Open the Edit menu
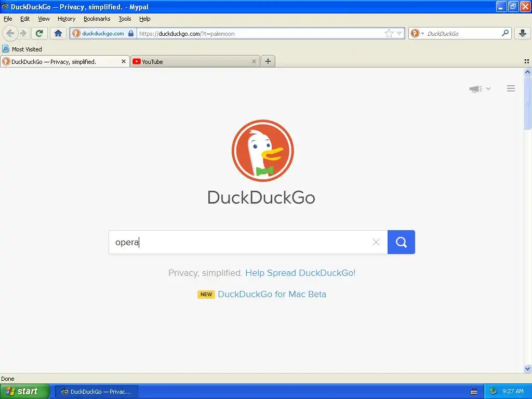This screenshot has width=532, height=399. coord(25,19)
